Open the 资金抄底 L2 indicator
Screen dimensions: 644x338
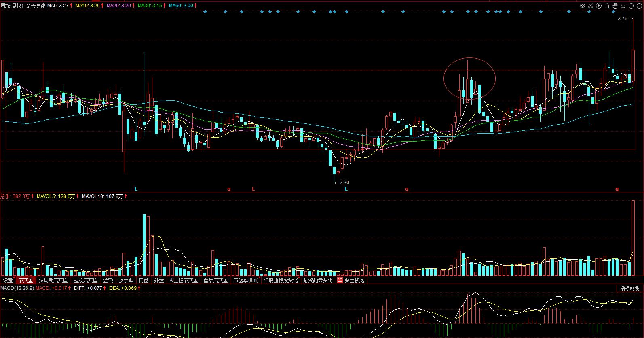[x=351, y=280]
